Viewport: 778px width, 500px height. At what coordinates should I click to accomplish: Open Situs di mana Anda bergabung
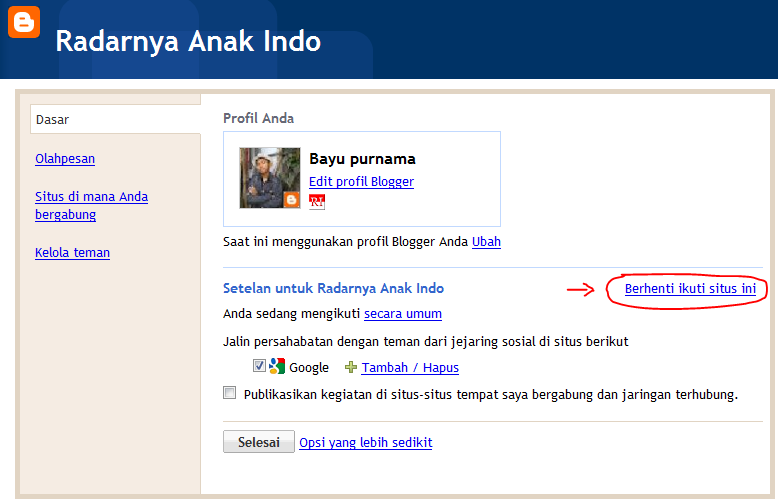coord(91,205)
